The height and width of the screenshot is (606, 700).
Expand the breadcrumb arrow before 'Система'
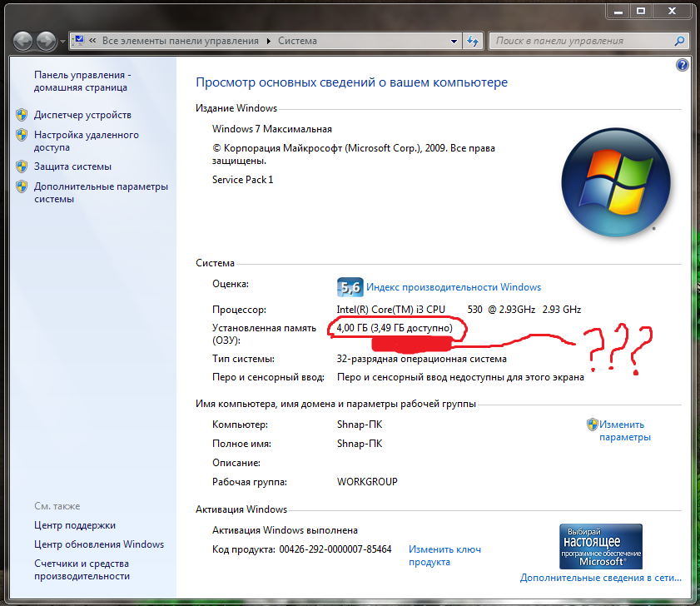click(x=268, y=41)
